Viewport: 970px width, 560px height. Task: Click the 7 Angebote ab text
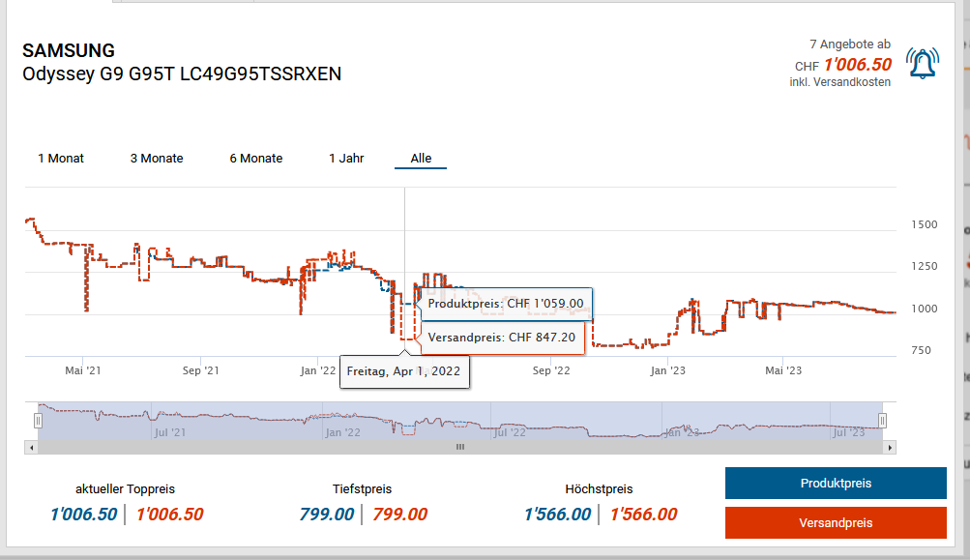(850, 44)
